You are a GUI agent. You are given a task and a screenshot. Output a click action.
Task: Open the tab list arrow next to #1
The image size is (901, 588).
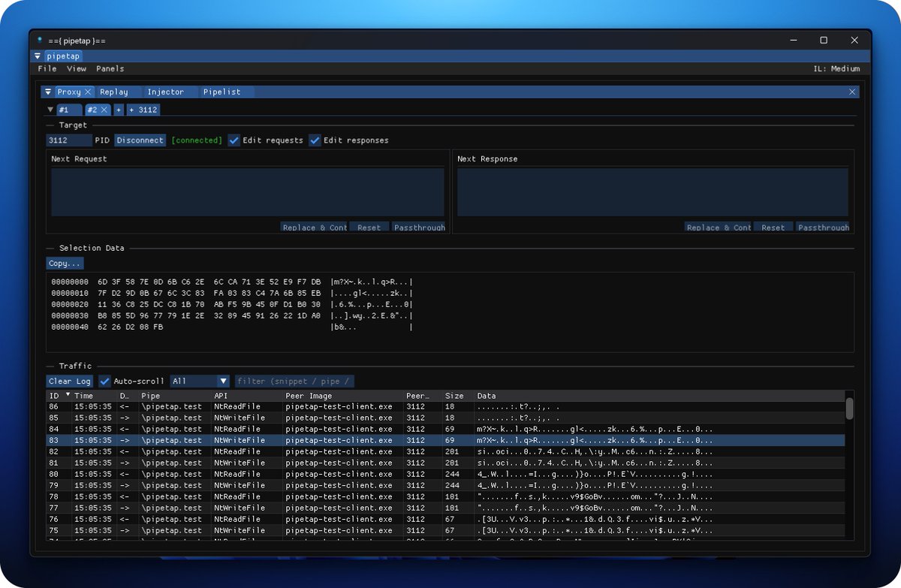pyautogui.click(x=50, y=110)
